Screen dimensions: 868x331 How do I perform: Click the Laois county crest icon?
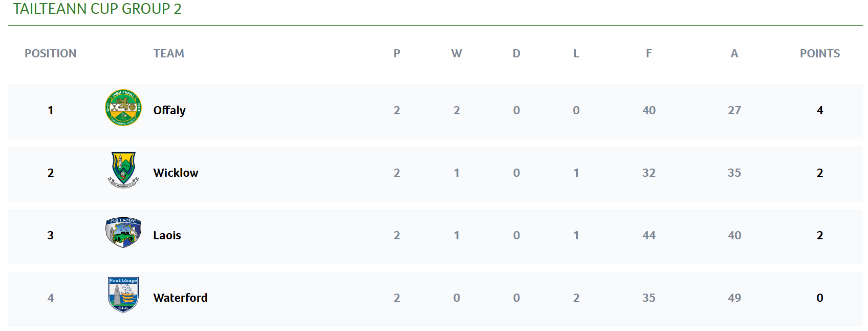coord(123,233)
